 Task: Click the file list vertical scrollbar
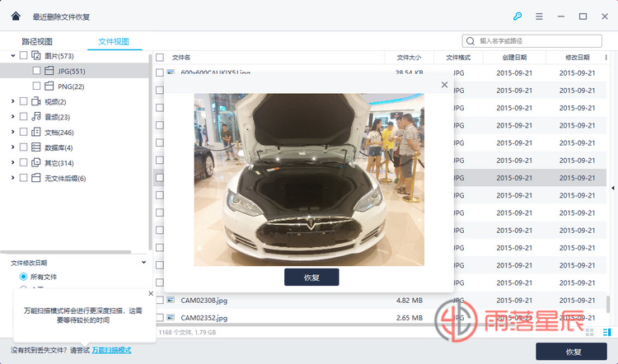coord(608,304)
